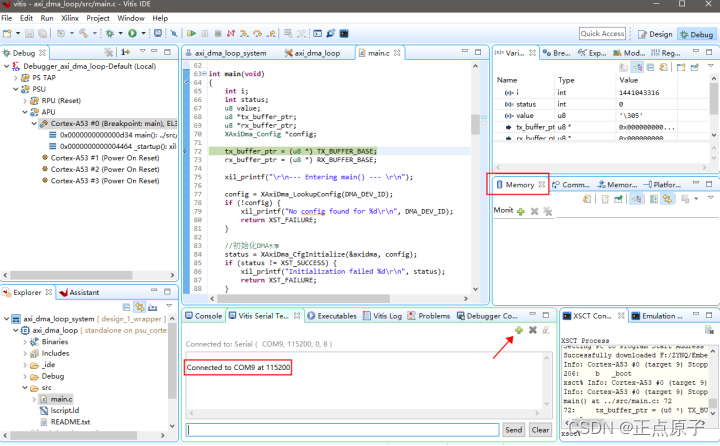This screenshot has height=446, width=720.
Task: Select Cortex-A53 #1 (Power On Reset)
Action: (101, 158)
